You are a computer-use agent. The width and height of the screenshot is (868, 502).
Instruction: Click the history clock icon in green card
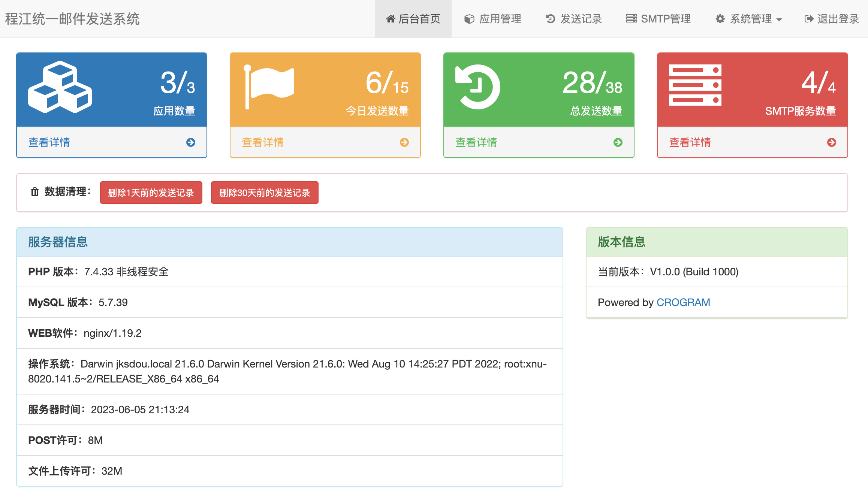tap(477, 87)
